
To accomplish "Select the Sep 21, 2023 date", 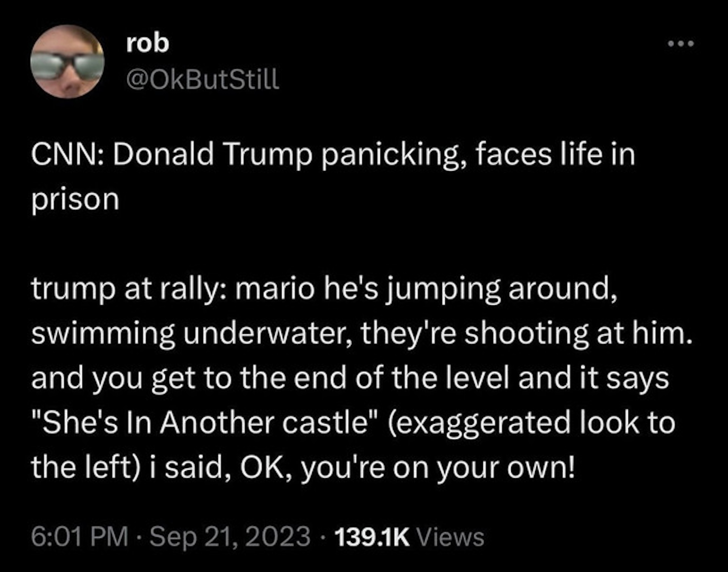I will tap(230, 537).
